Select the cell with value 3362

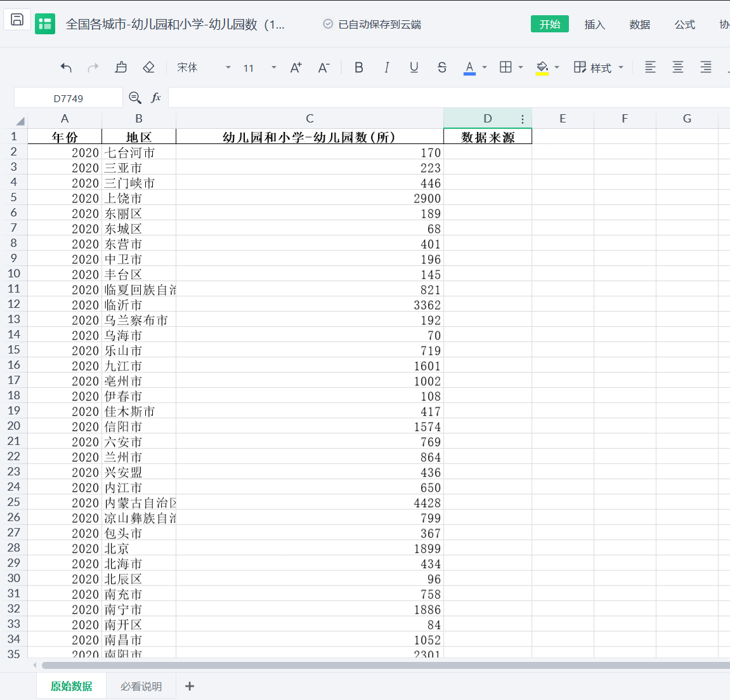(x=310, y=305)
